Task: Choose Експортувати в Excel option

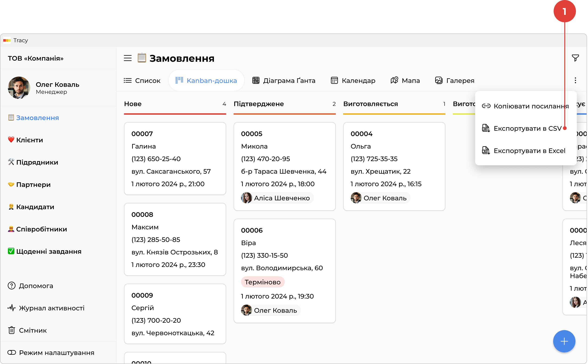Action: (x=523, y=151)
